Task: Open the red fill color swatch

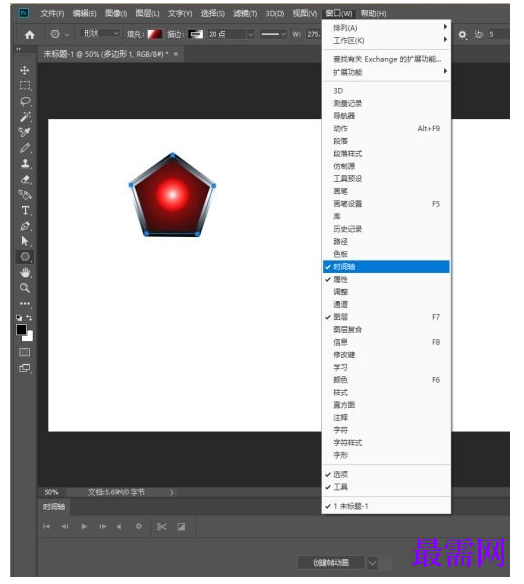Action: [x=155, y=34]
